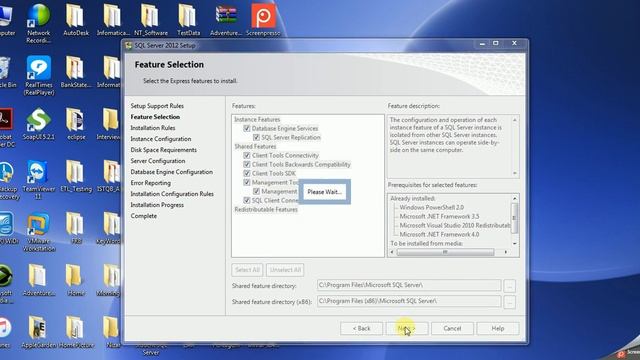Go to Error Reporting step

(151, 183)
